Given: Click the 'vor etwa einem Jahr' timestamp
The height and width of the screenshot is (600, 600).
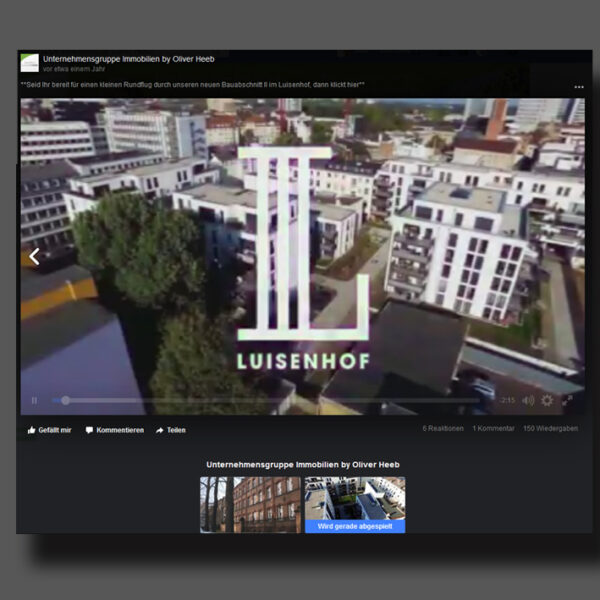Looking at the screenshot, I should (x=74, y=69).
